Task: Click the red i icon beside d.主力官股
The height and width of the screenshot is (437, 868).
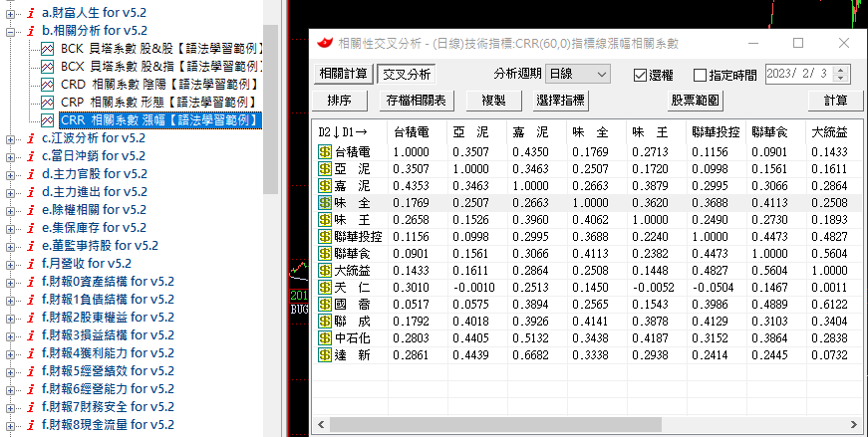Action: (31, 174)
